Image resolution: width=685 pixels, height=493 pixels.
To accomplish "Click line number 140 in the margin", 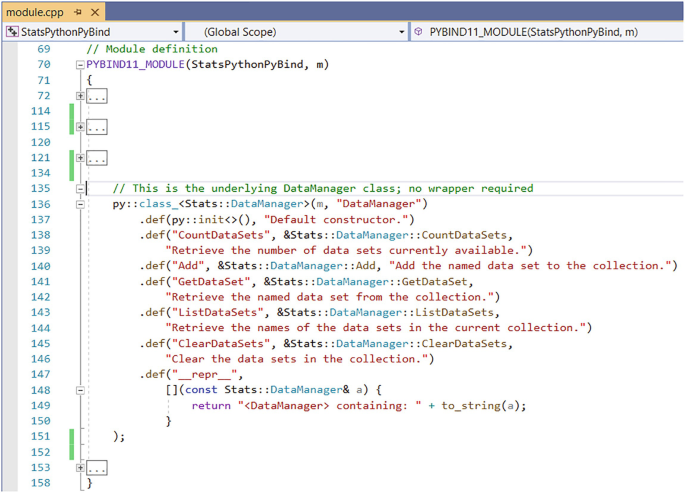I will (42, 266).
